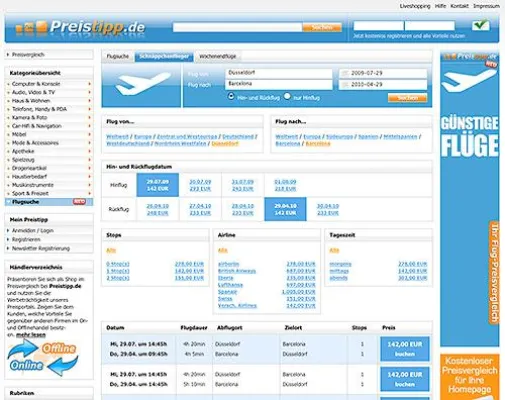Image resolution: width=505 pixels, height=400 pixels.
Task: Open Liveshopping in the top menu
Action: 415,6
